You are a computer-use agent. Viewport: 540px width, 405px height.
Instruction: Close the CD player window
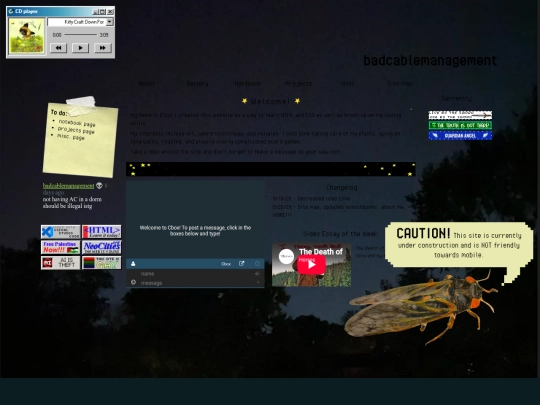pyautogui.click(x=110, y=12)
